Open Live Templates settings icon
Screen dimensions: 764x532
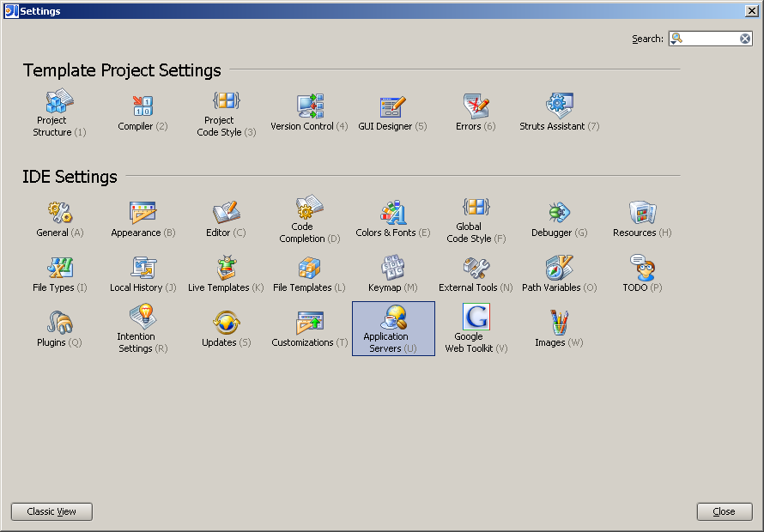227,268
